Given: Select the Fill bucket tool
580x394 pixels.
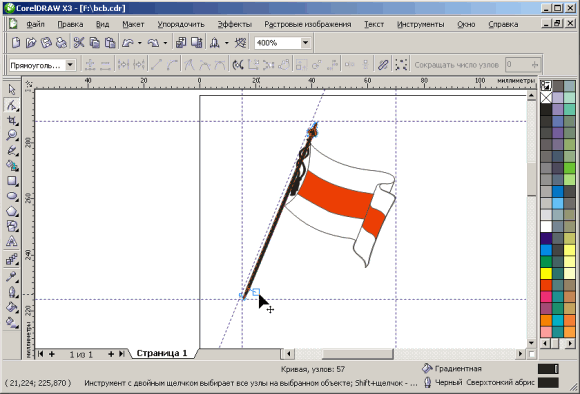Looking at the screenshot, I should 12,307.
